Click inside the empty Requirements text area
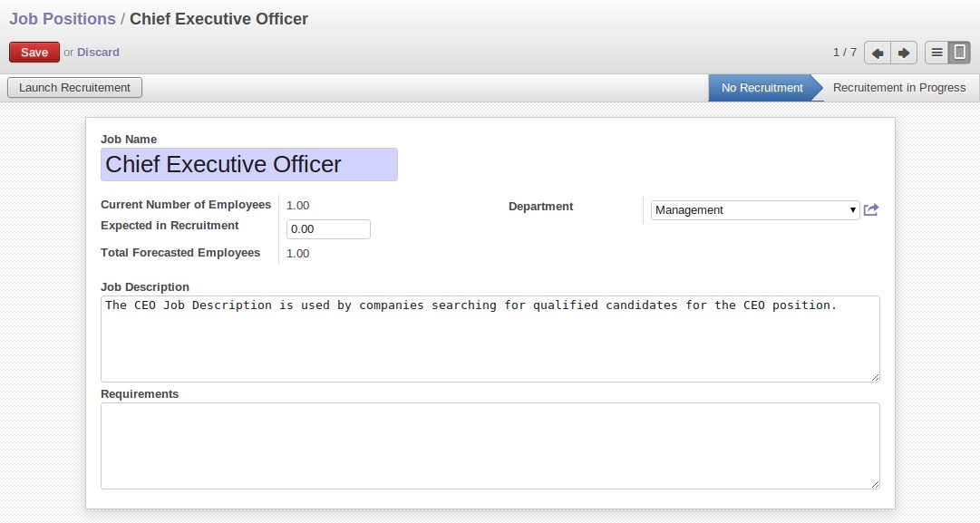The width and height of the screenshot is (980, 523). 490,445
